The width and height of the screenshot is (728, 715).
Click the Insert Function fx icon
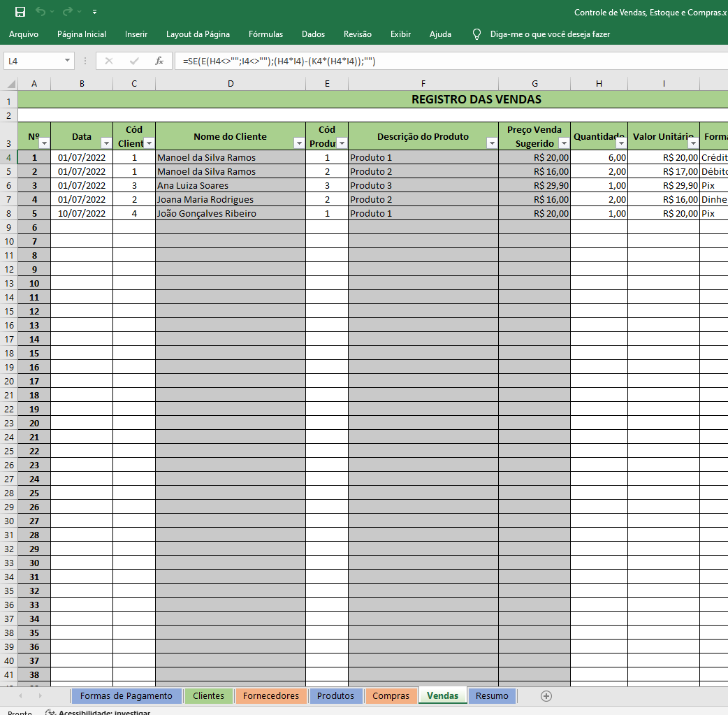pyautogui.click(x=159, y=61)
